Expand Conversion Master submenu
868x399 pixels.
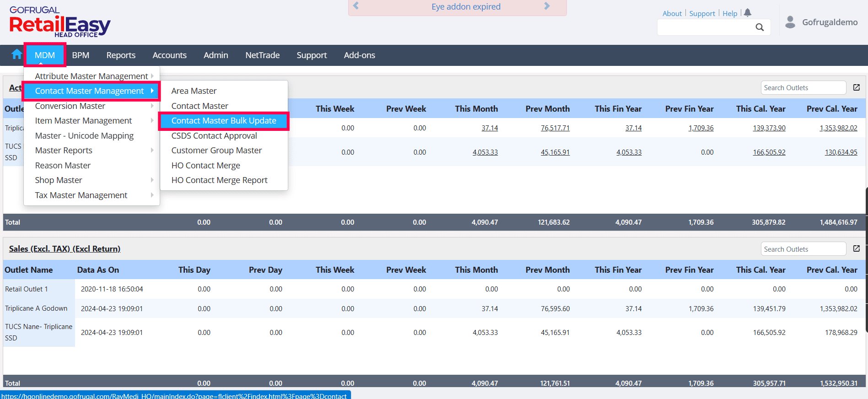pos(92,106)
